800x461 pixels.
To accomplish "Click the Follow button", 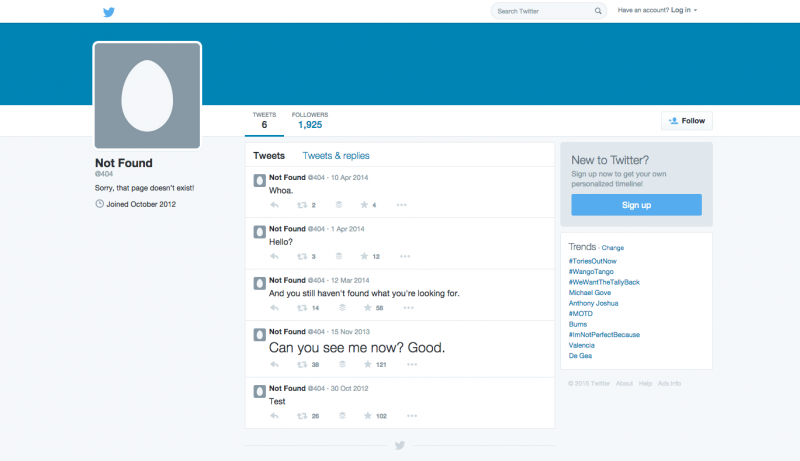I will 687,121.
